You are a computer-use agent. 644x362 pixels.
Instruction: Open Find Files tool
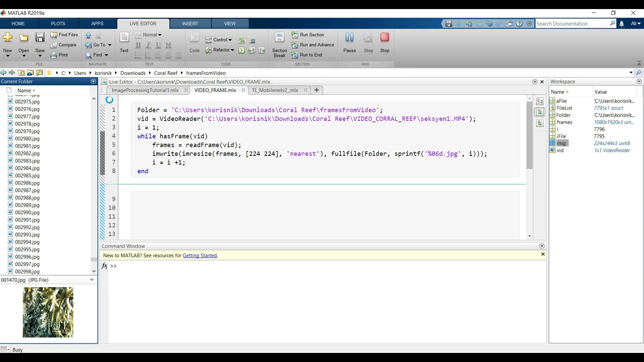pyautogui.click(x=64, y=35)
